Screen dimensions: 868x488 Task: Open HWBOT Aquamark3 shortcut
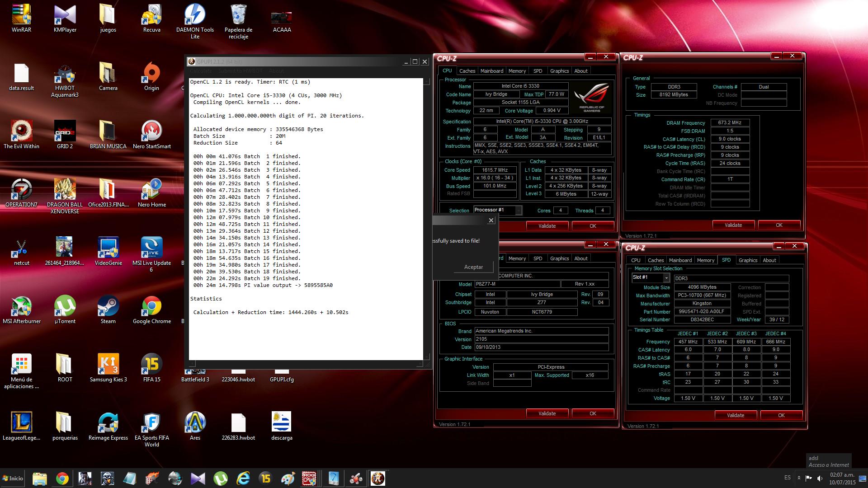click(x=65, y=80)
